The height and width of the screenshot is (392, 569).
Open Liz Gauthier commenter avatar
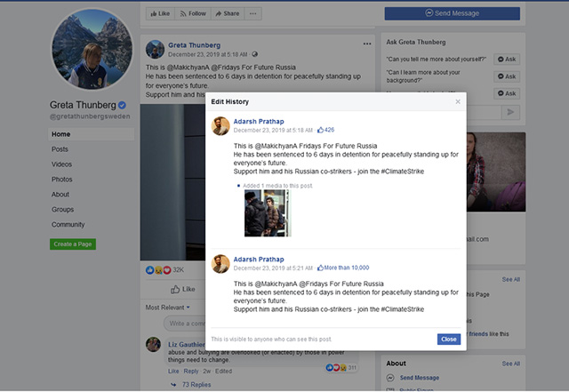[153, 345]
